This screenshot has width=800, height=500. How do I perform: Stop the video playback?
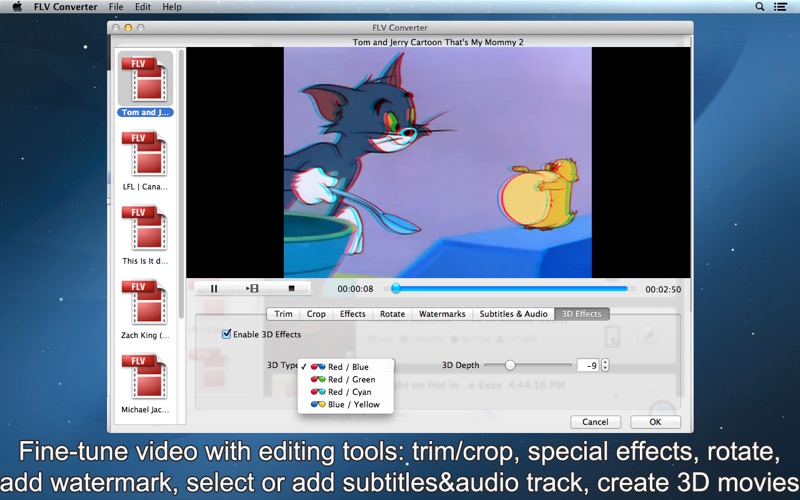(291, 289)
